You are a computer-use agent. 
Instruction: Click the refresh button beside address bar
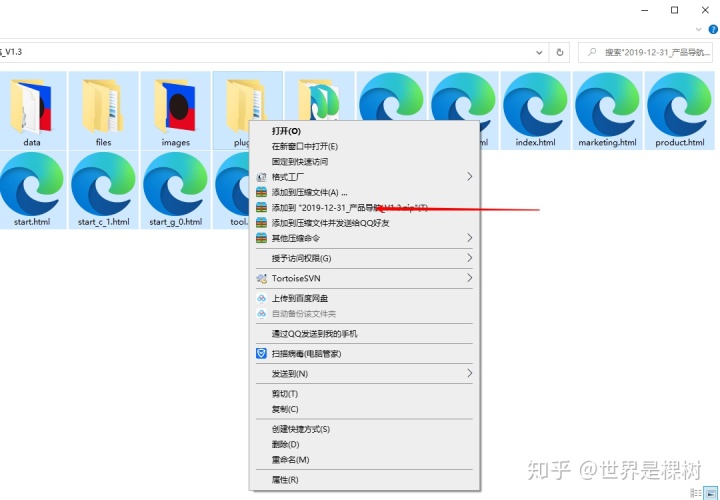point(559,52)
